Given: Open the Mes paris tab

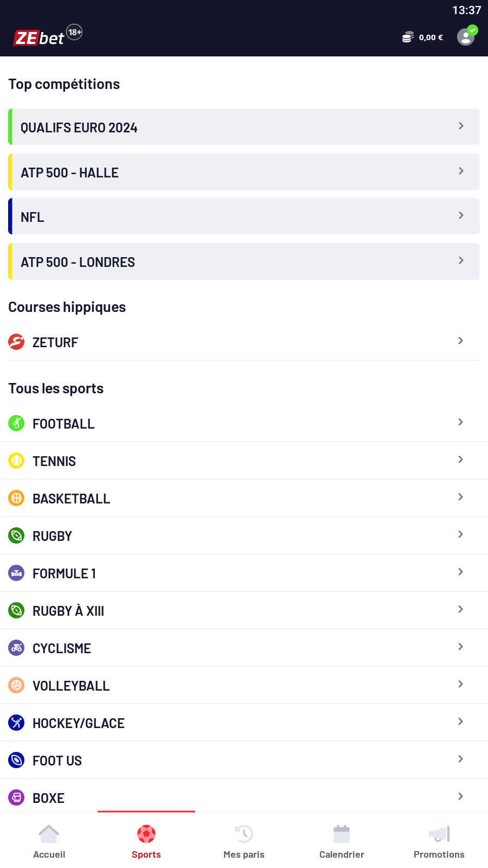Looking at the screenshot, I should pos(244,842).
